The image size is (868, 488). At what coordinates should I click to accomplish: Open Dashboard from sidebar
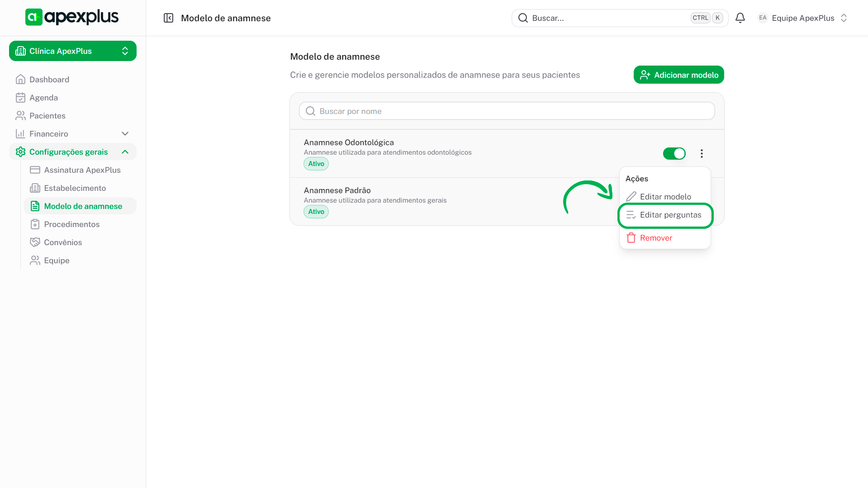(x=49, y=80)
